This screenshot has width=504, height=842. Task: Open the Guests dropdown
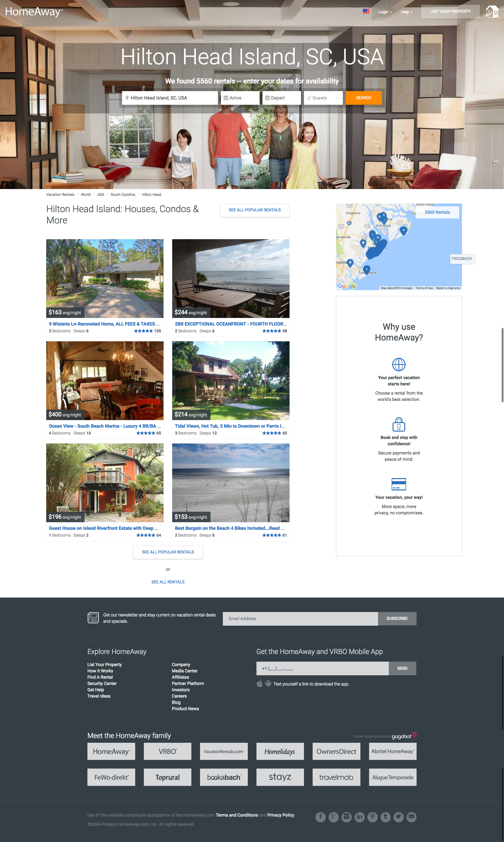(x=323, y=98)
